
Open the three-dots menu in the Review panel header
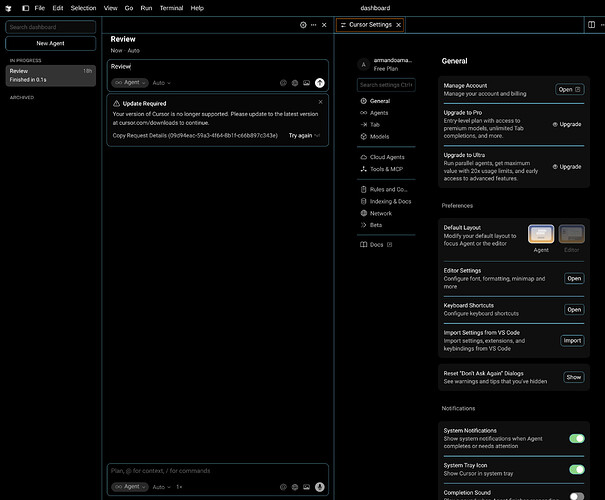pyautogui.click(x=313, y=25)
